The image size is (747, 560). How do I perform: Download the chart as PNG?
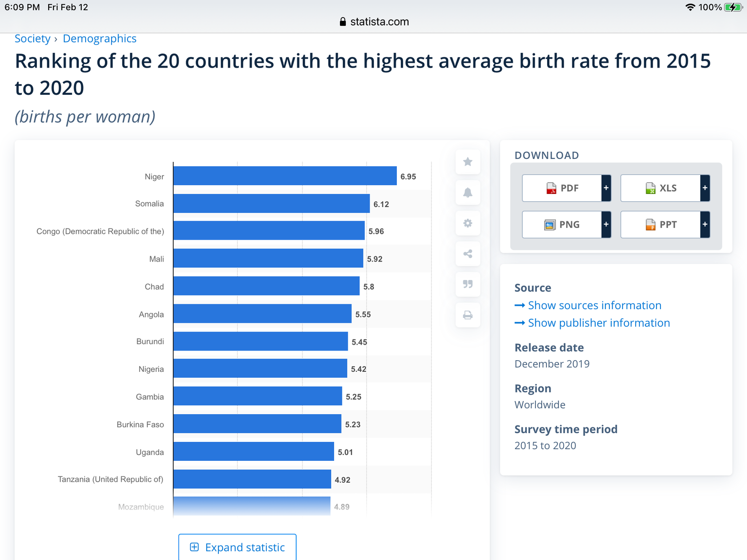(x=562, y=225)
